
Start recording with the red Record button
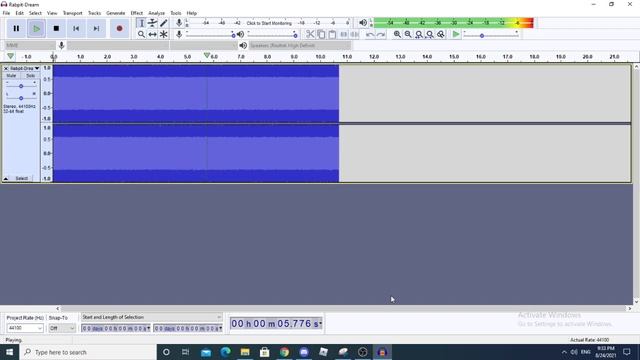(x=119, y=29)
